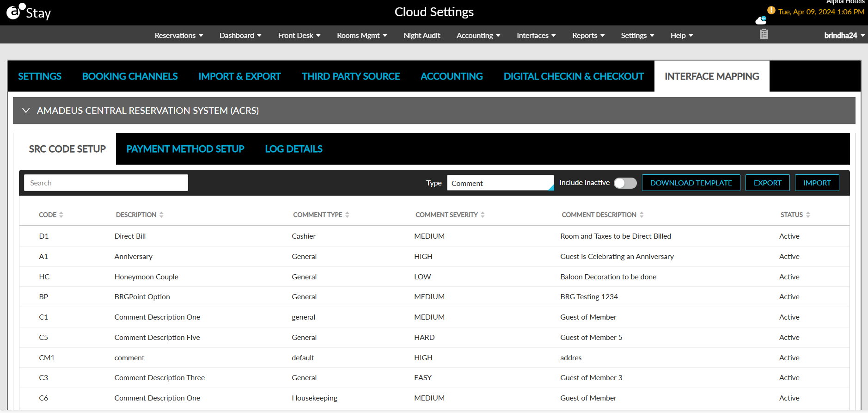Sort by Code column arrows
This screenshot has height=413, width=868.
coord(61,215)
